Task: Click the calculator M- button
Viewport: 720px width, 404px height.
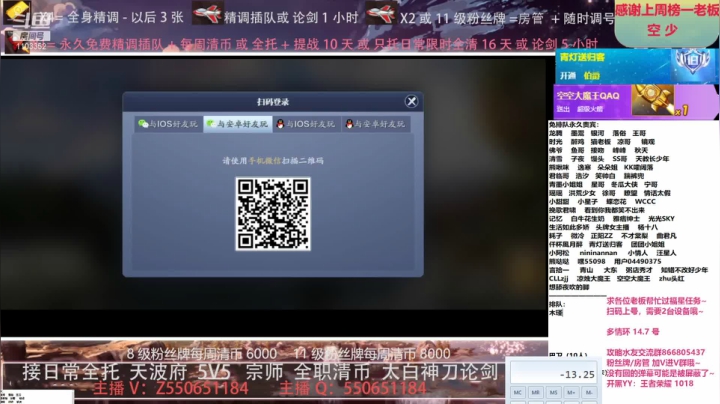Action: tap(589, 393)
